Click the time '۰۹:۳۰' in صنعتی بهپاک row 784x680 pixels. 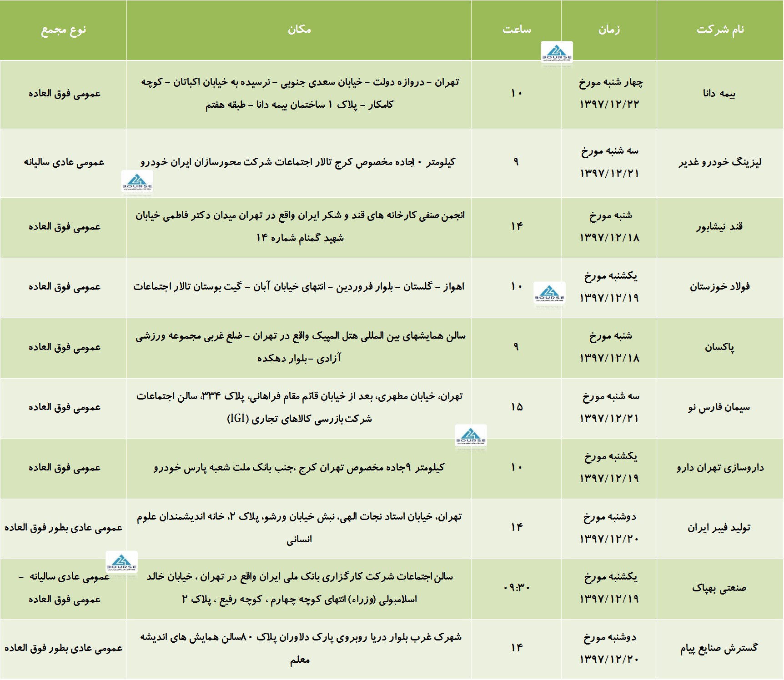[517, 587]
